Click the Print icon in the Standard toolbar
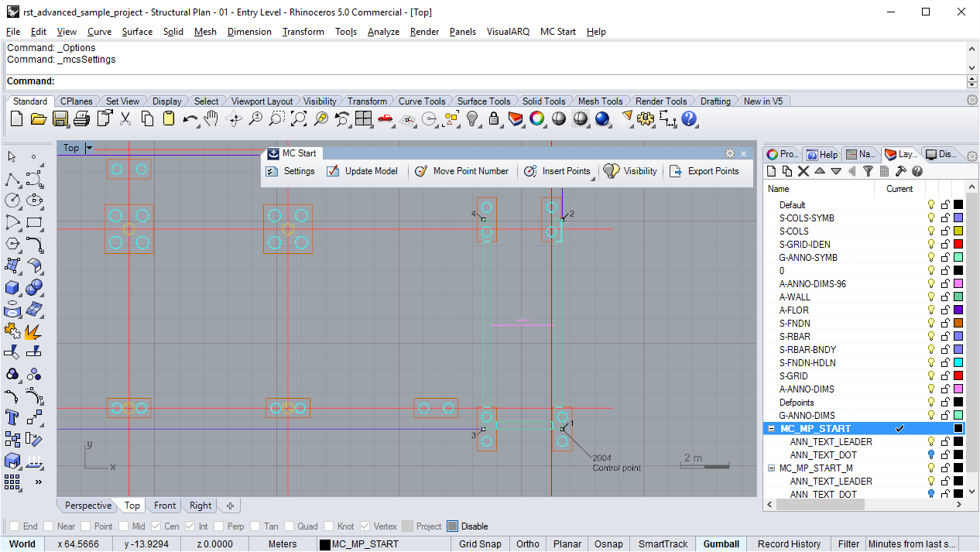Screen dimensions: 980x552 coord(81,118)
